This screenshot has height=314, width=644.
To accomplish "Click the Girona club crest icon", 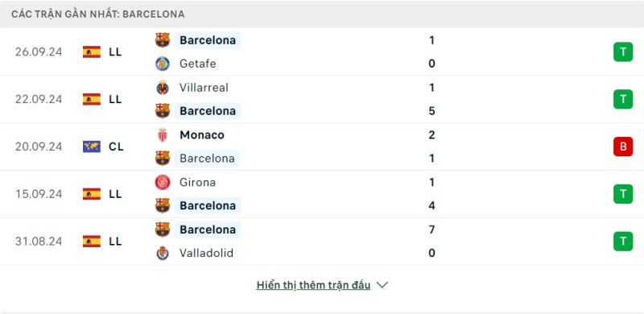I will (163, 182).
